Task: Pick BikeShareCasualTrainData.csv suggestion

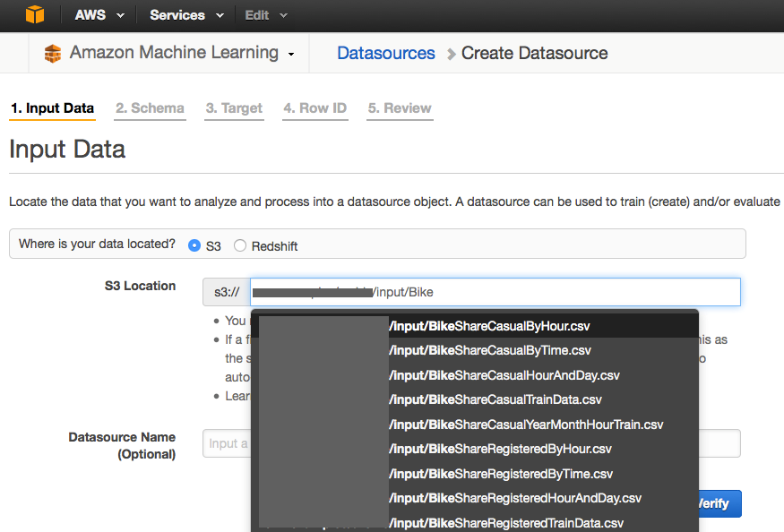Action: (475, 400)
